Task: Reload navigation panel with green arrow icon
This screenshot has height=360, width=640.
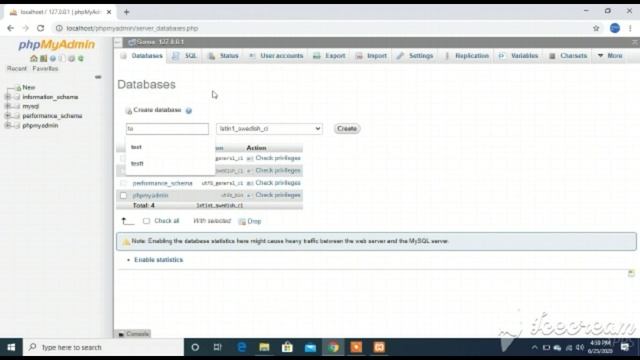Action: 81,59
